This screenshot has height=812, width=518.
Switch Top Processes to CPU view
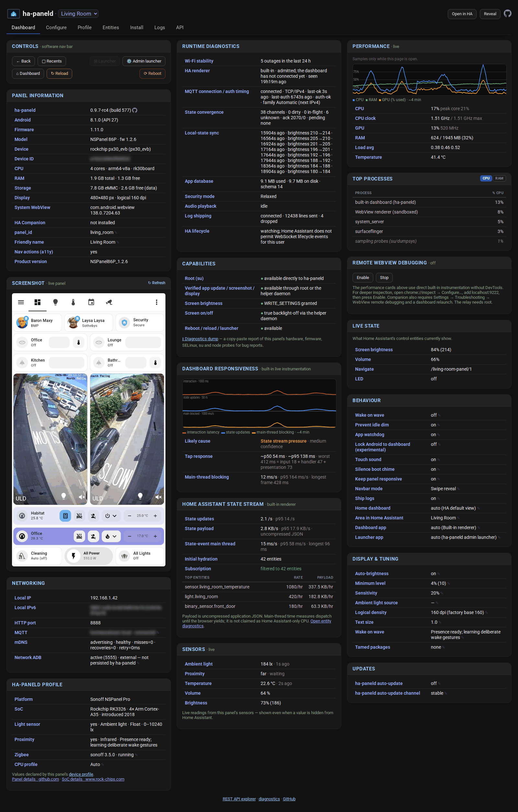(486, 179)
